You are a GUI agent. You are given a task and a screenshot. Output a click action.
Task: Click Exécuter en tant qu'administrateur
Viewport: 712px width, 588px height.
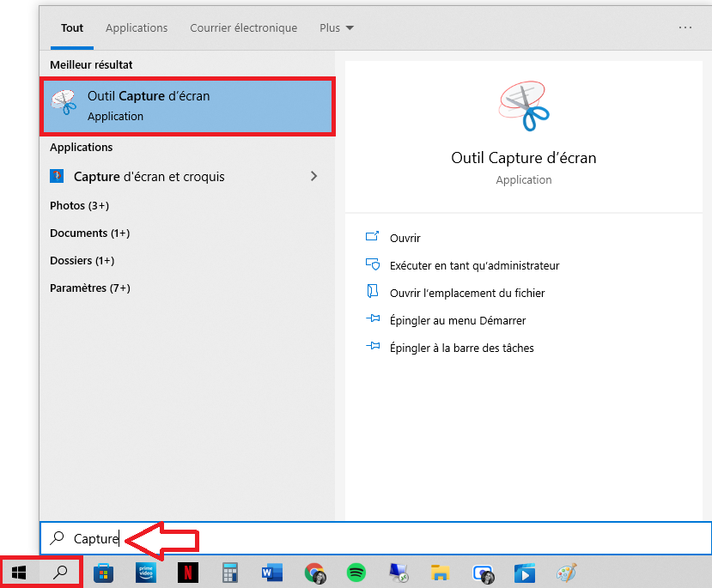473,265
